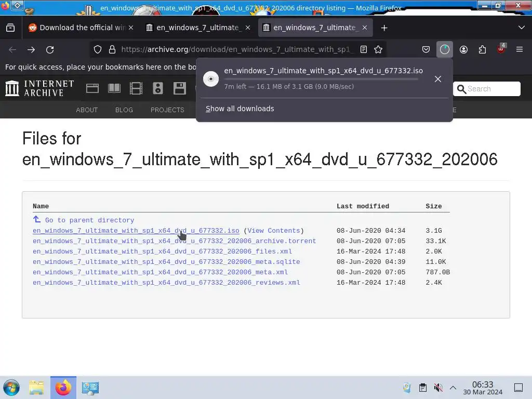Screen dimensions: 532x399
Task: Click the taskbar clock showing 06:33
Action: 483,388
